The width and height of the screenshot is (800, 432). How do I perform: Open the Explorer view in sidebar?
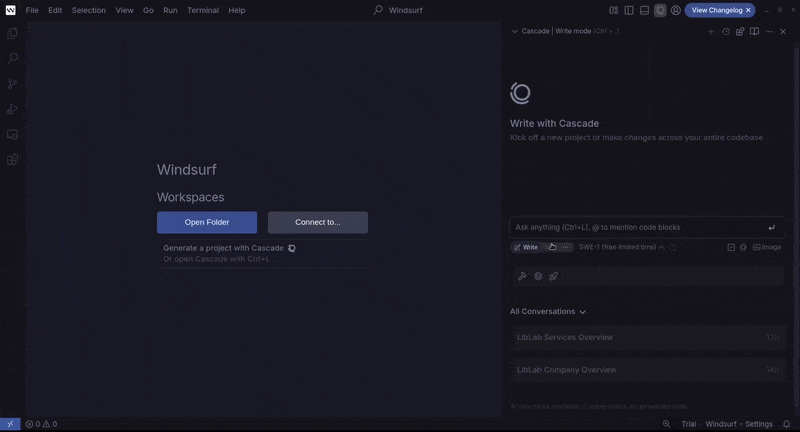13,33
